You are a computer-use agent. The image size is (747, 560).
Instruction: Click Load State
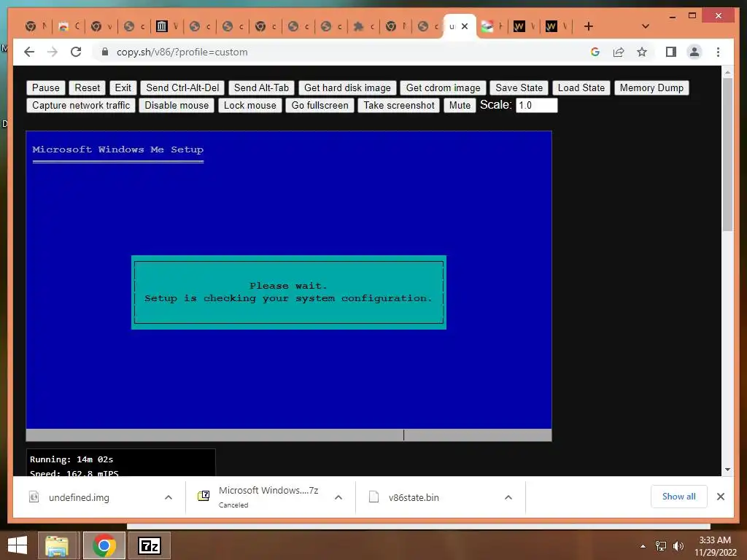(581, 87)
